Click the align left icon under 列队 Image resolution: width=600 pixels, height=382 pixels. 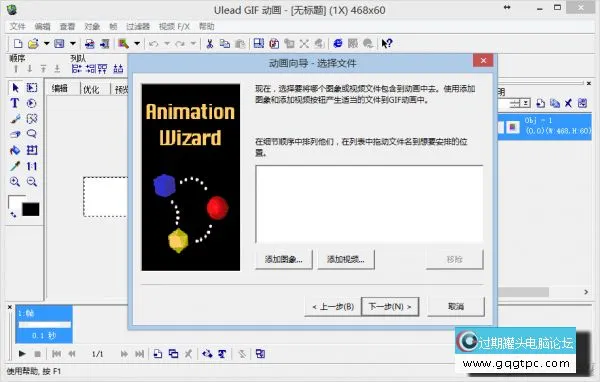77,69
